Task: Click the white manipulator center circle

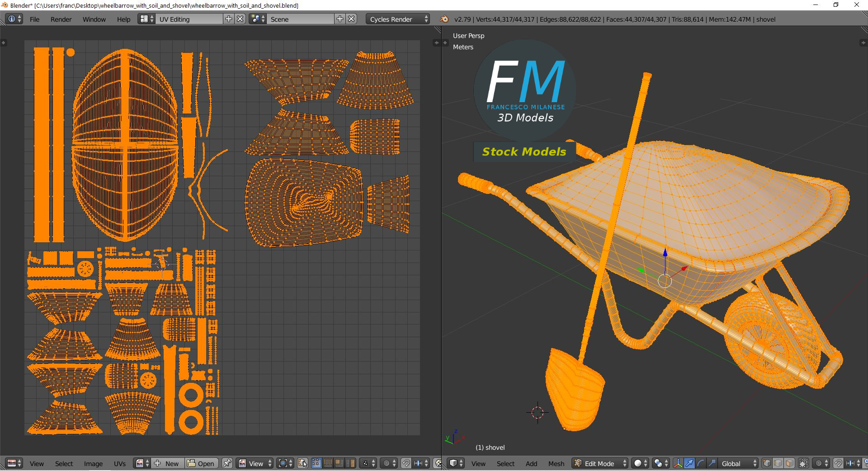Action: pyautogui.click(x=665, y=281)
